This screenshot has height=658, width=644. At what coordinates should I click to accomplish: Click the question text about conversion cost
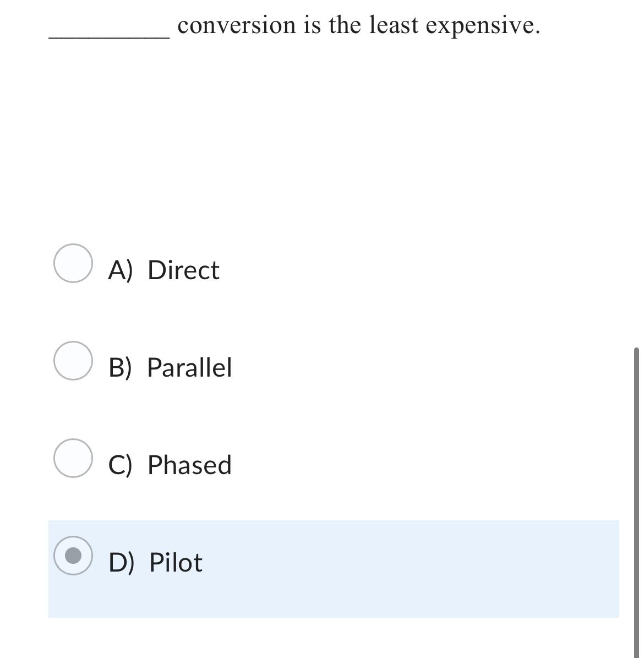pyautogui.click(x=358, y=24)
